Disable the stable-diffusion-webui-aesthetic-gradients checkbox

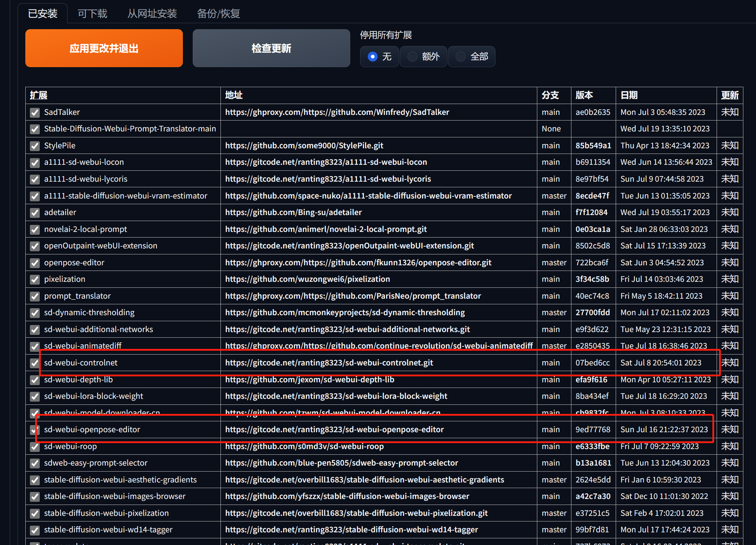(x=35, y=480)
